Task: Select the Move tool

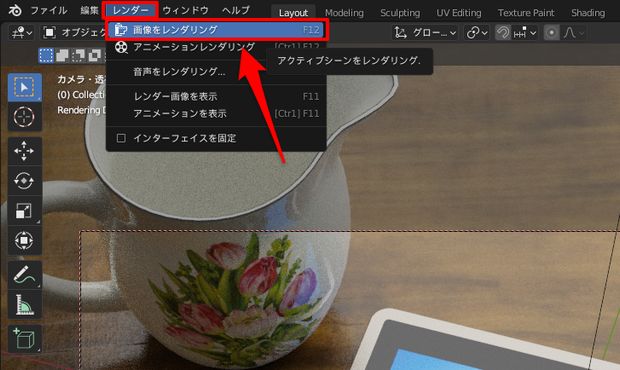Action: 25,151
